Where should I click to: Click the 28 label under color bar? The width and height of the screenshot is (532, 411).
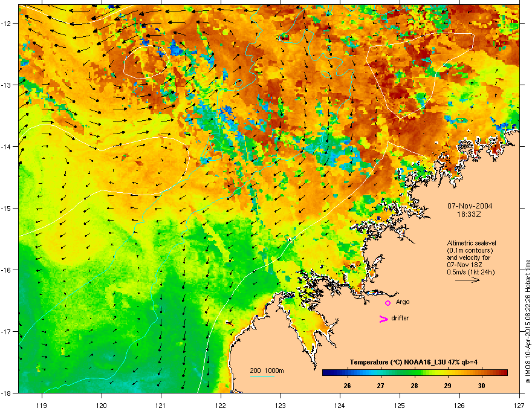click(x=414, y=386)
